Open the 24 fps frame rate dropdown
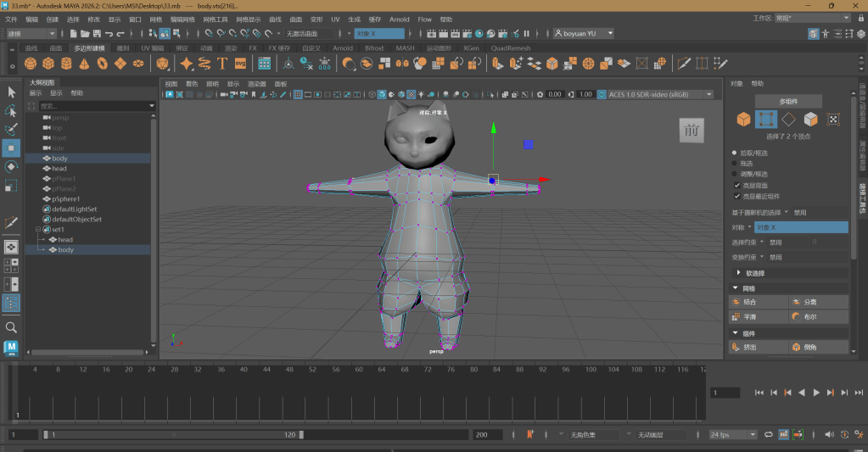The height and width of the screenshot is (452, 868). [x=733, y=434]
